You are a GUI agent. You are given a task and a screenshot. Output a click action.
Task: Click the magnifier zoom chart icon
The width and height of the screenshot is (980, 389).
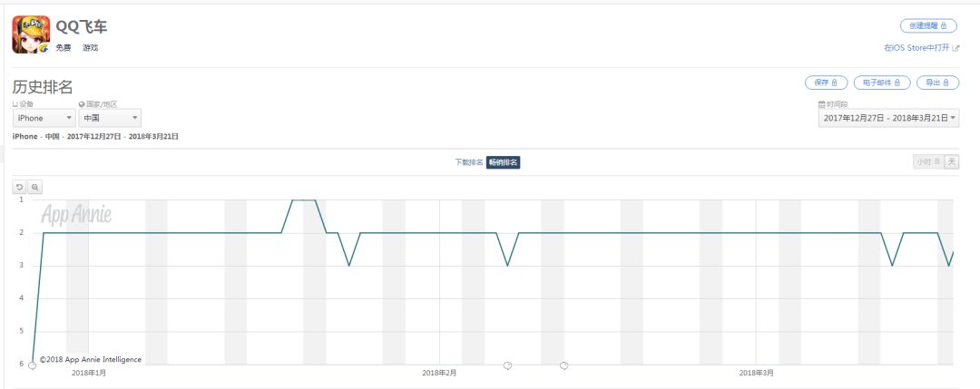coord(35,187)
